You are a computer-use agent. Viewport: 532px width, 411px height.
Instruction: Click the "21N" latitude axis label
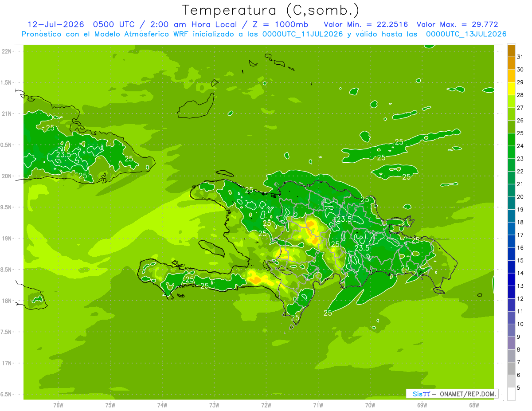coord(6,114)
